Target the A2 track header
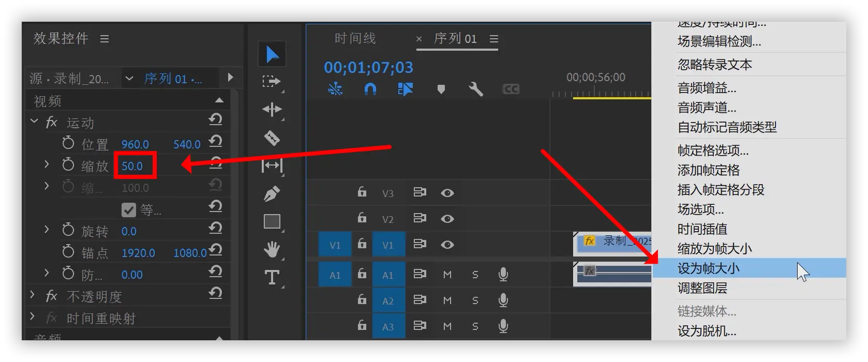 tap(388, 300)
